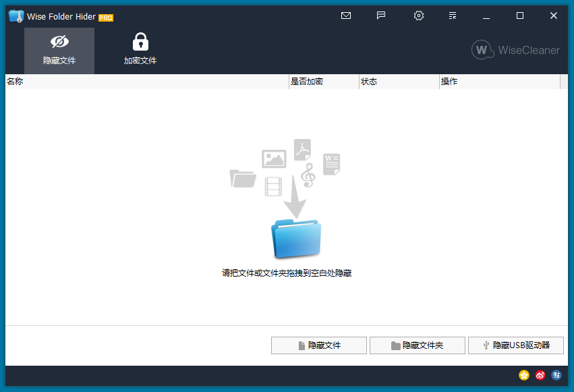Maximize the Wise Folder Hider window

click(520, 16)
